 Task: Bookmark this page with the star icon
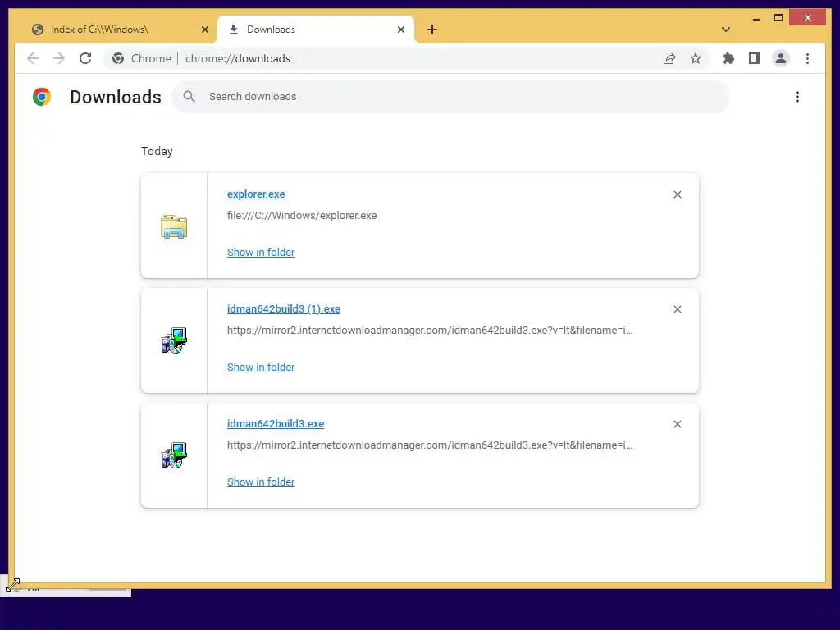(696, 58)
